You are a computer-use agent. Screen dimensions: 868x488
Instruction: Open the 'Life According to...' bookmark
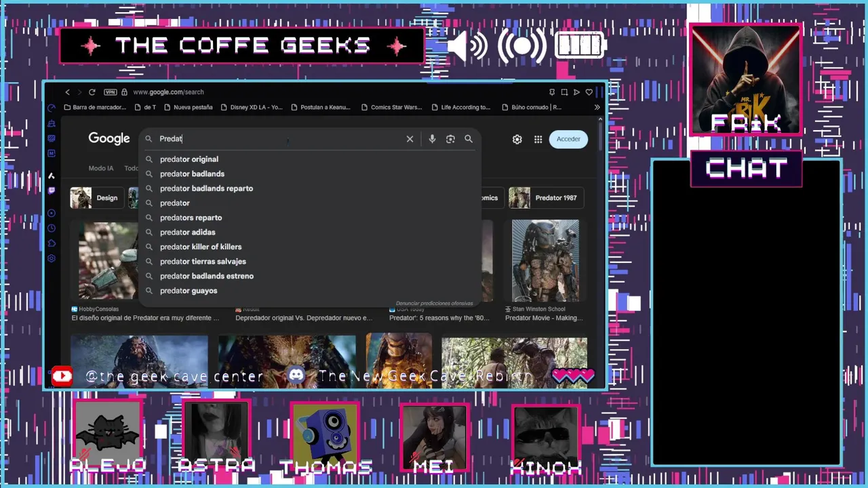[x=460, y=107]
